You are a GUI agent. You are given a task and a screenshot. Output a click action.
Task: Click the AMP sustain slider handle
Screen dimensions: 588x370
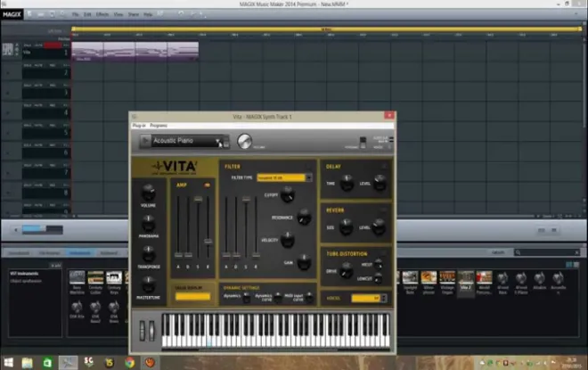click(x=198, y=199)
